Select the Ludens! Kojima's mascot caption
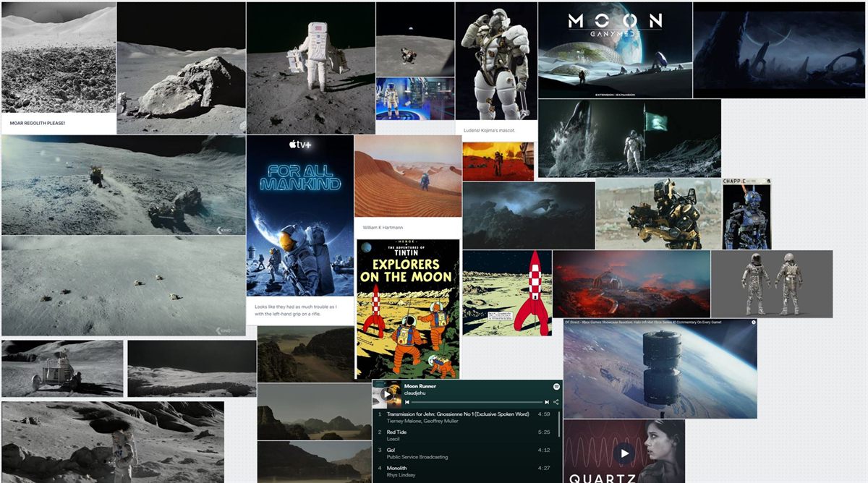The width and height of the screenshot is (868, 483). pyautogui.click(x=488, y=131)
